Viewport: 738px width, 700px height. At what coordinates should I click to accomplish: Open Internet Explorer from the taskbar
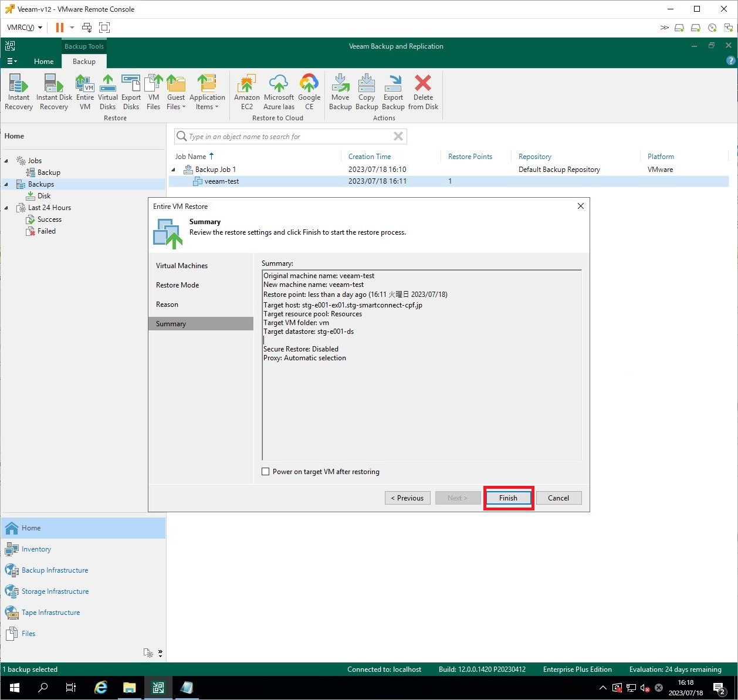click(101, 688)
